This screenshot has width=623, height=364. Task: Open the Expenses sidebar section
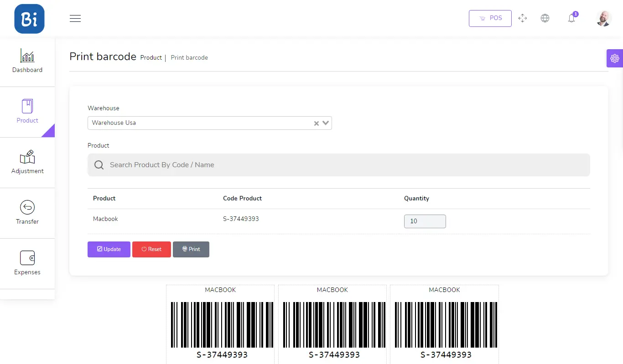pyautogui.click(x=27, y=264)
